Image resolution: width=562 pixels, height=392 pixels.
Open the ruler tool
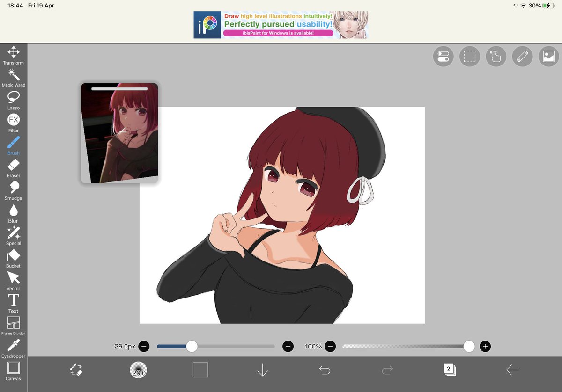[x=522, y=57]
